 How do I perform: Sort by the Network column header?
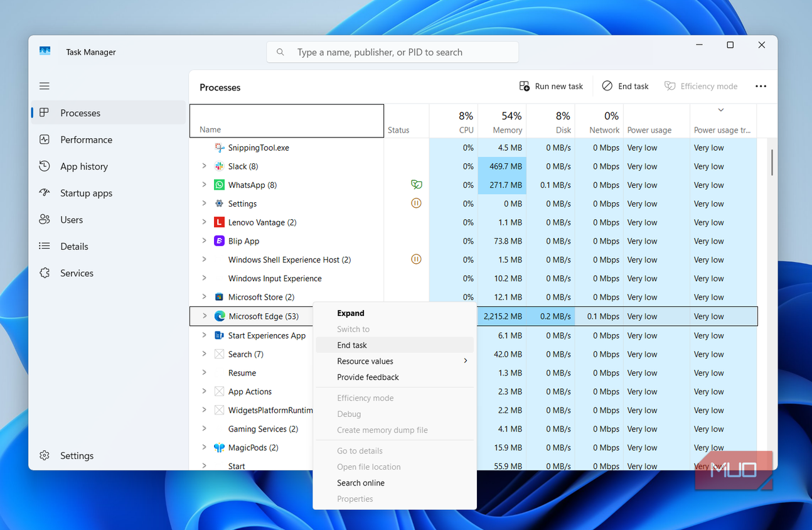(599, 121)
